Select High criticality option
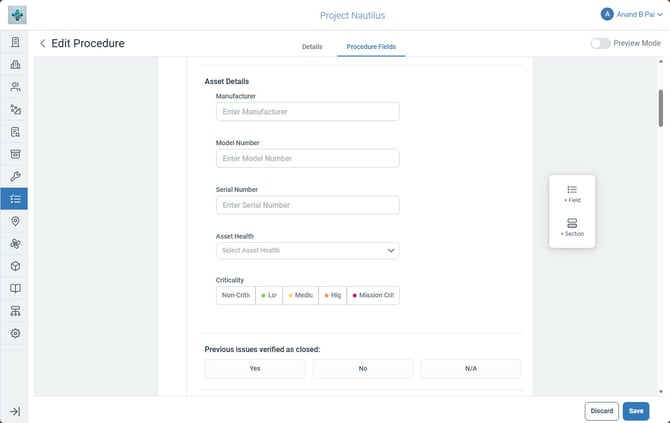 (x=332, y=295)
